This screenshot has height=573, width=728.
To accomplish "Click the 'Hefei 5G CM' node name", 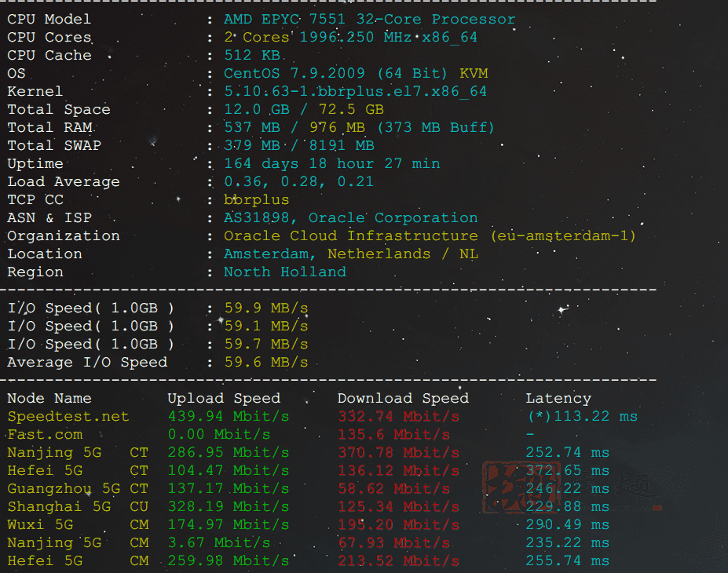I will tap(78, 561).
